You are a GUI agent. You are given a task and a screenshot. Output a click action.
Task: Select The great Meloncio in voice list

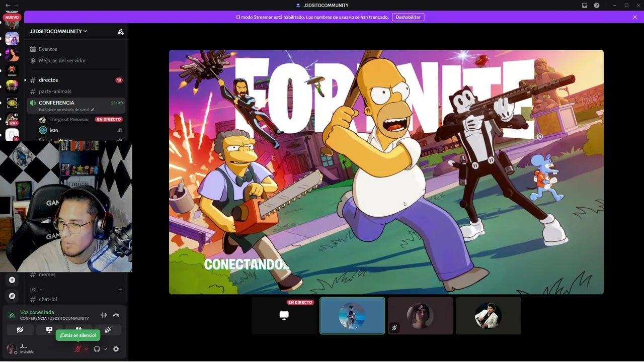tap(69, 120)
